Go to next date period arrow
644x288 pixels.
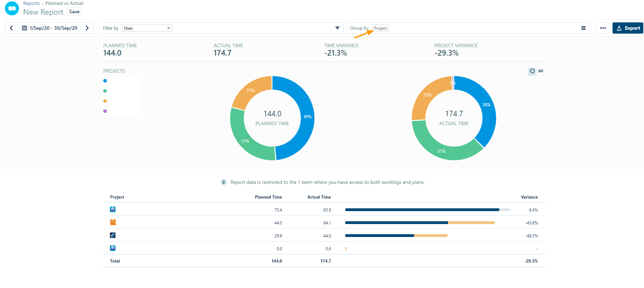pyautogui.click(x=87, y=28)
